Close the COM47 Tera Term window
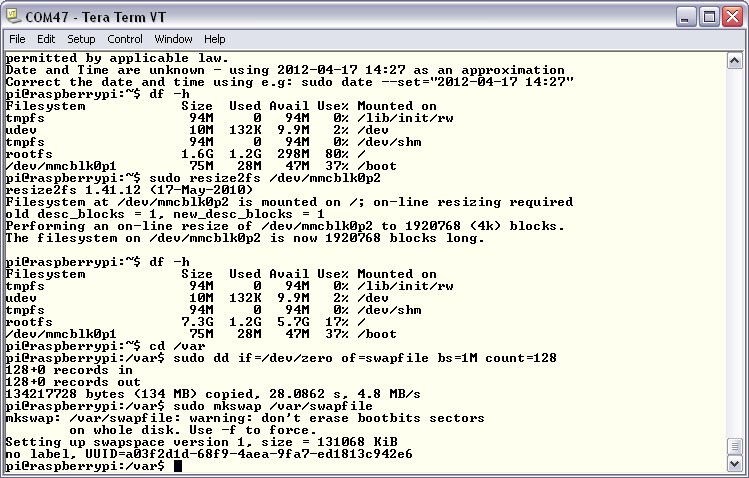This screenshot has height=478, width=749. click(x=732, y=17)
